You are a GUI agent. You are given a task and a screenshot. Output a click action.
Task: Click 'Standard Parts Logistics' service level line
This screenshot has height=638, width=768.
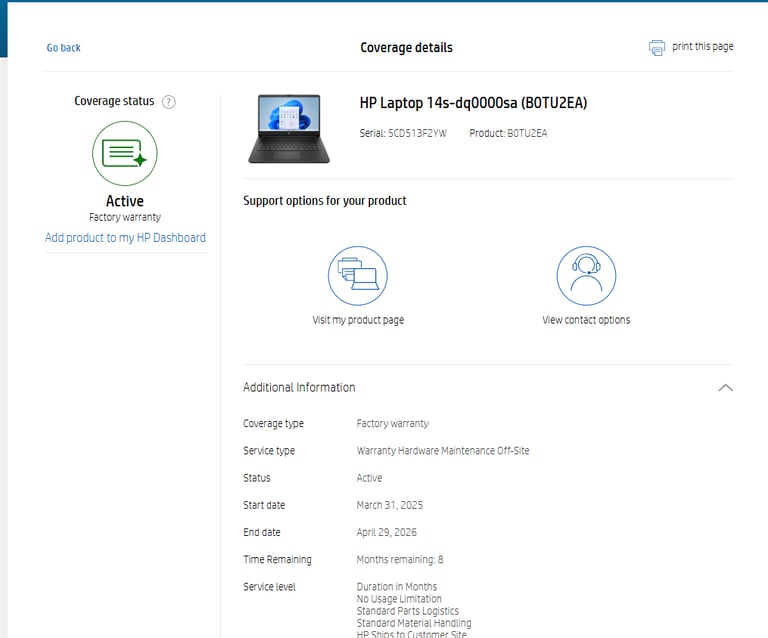coord(408,611)
